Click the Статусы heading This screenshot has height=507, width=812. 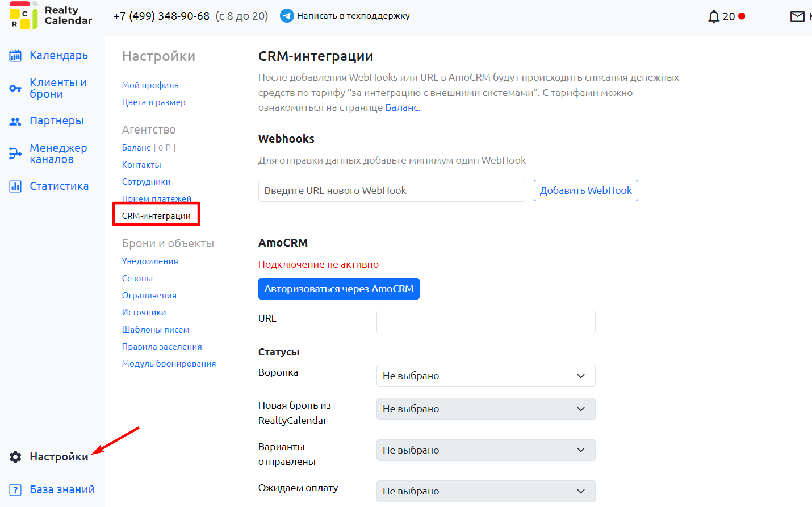click(279, 352)
